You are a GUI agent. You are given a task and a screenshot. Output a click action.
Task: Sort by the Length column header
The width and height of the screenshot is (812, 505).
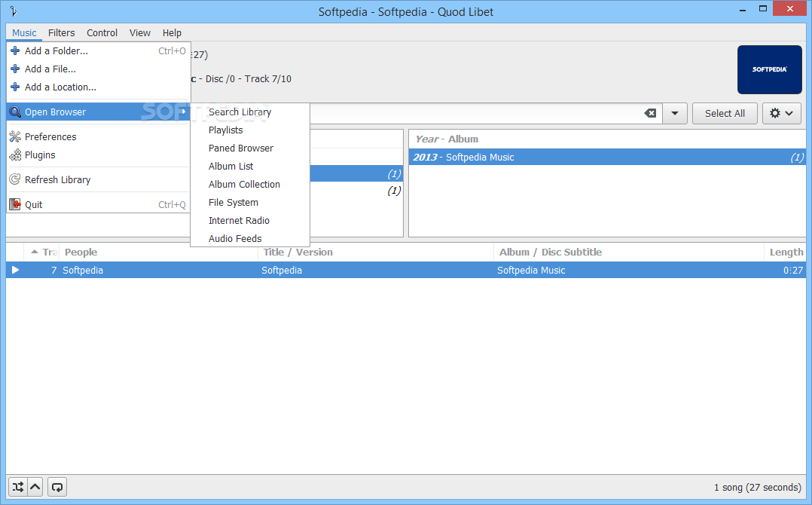click(785, 252)
